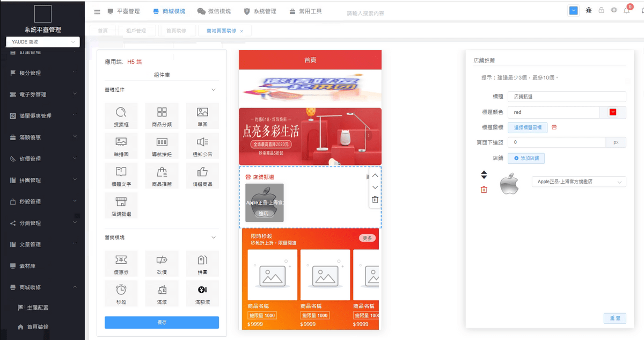Viewport: 644px width, 340px height.
Task: Open the 系統管理 top menu
Action: (x=260, y=11)
